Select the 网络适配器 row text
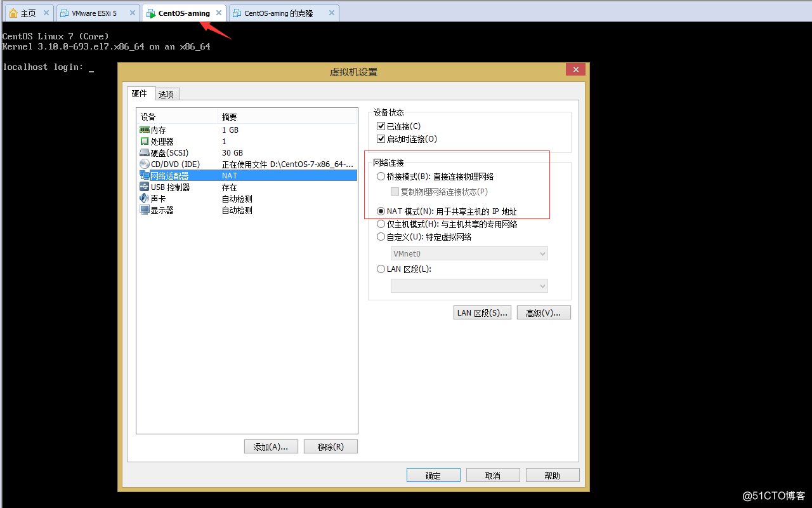Screen dimensions: 812x508 point(170,175)
